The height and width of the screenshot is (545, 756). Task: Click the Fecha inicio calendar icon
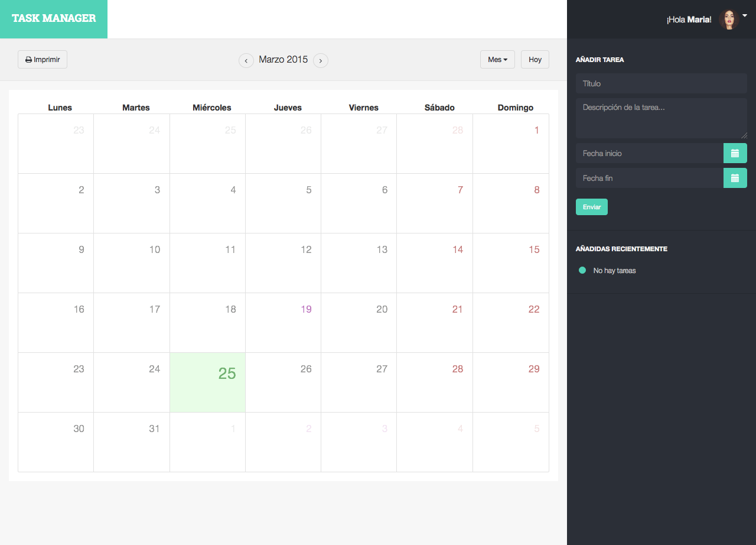[735, 153]
